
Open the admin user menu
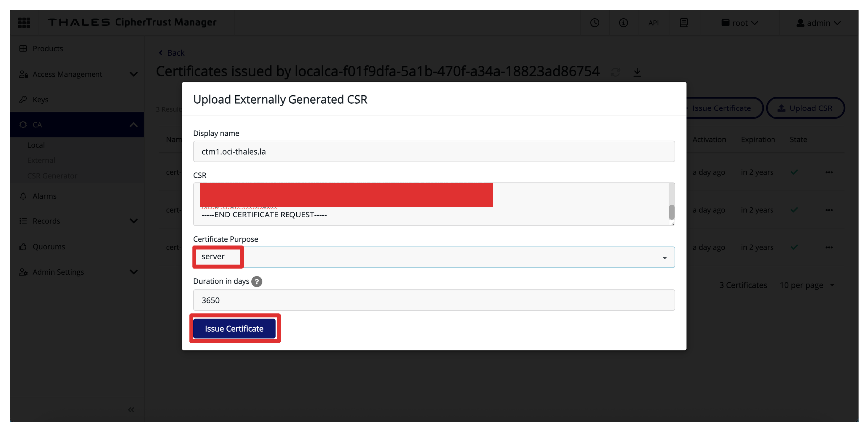818,23
